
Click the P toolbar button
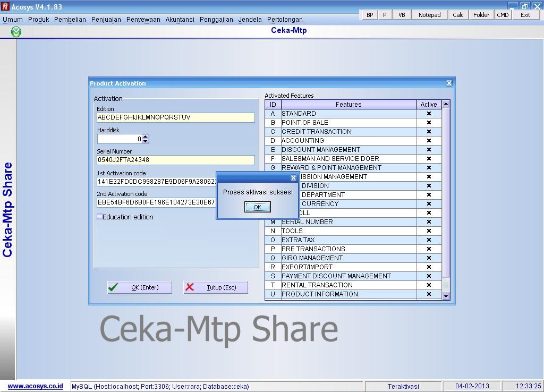click(385, 15)
